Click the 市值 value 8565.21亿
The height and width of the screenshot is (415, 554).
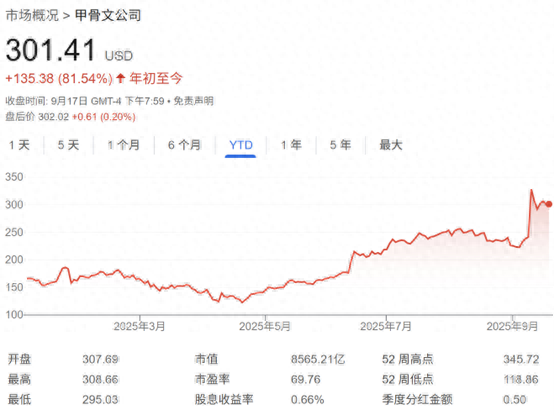tap(318, 359)
